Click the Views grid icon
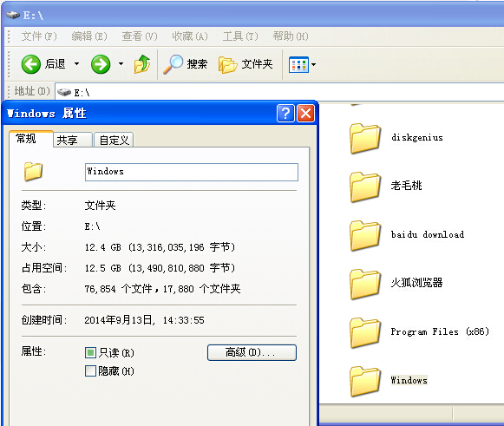The image size is (504, 426). tap(298, 64)
